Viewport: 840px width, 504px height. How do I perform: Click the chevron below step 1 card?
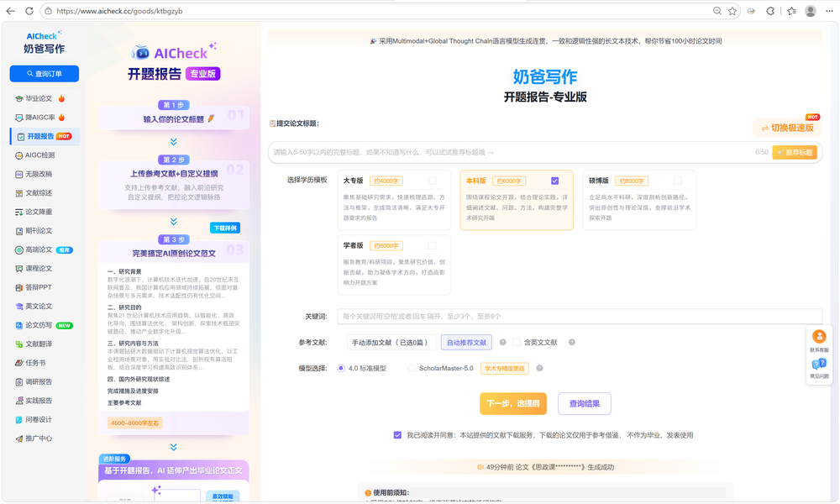tap(174, 142)
